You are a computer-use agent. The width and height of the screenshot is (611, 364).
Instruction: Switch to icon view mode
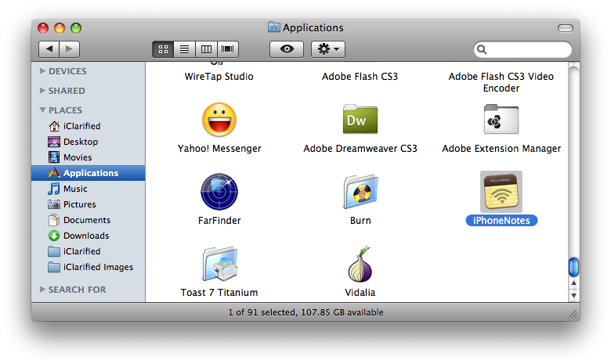(163, 49)
